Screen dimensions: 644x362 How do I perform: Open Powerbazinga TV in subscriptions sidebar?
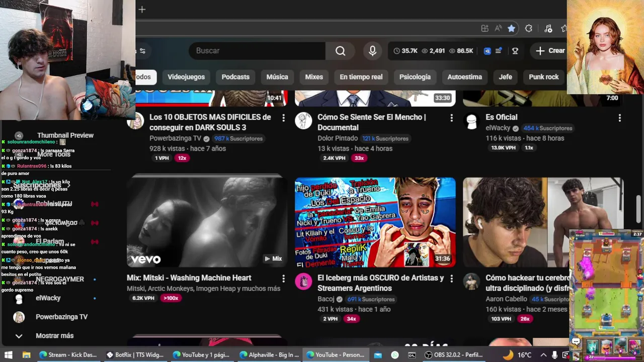(61, 317)
